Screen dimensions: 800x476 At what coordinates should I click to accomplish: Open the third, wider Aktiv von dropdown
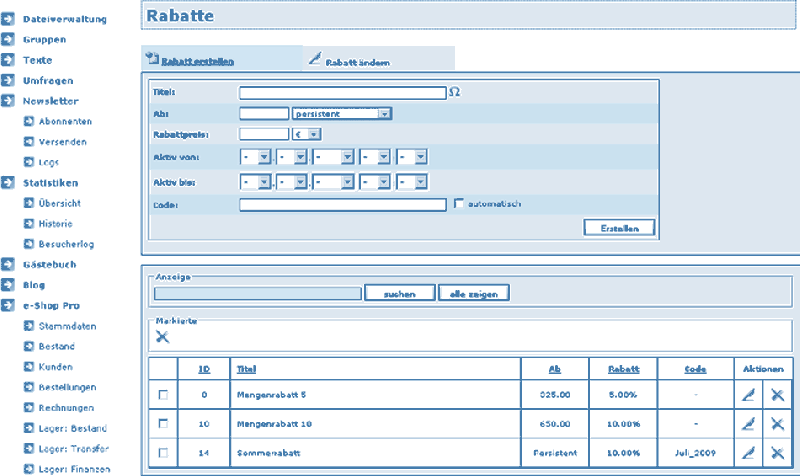pyautogui.click(x=334, y=157)
